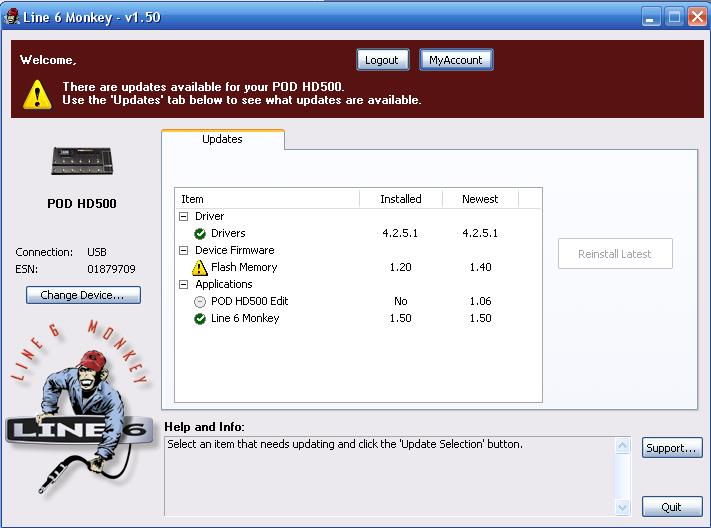Click the Reinstall Latest button
This screenshot has height=528, width=711.
click(615, 254)
